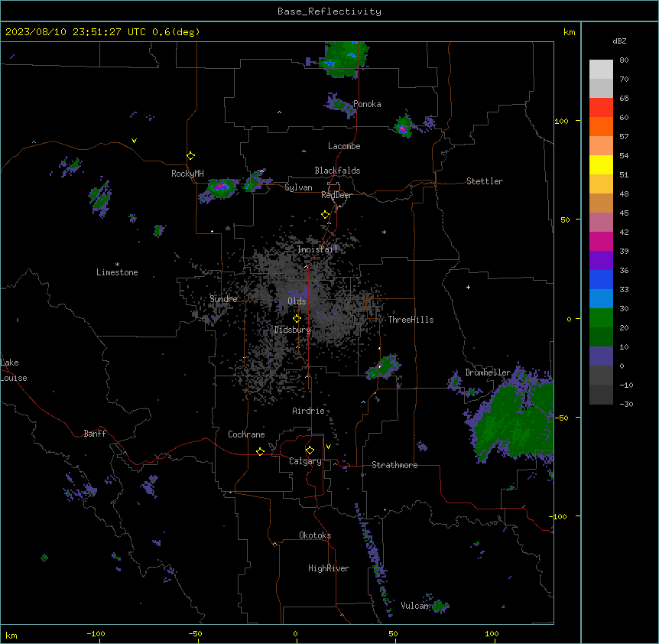
Task: Click the -50 label on the bottom axis
Action: click(195, 633)
